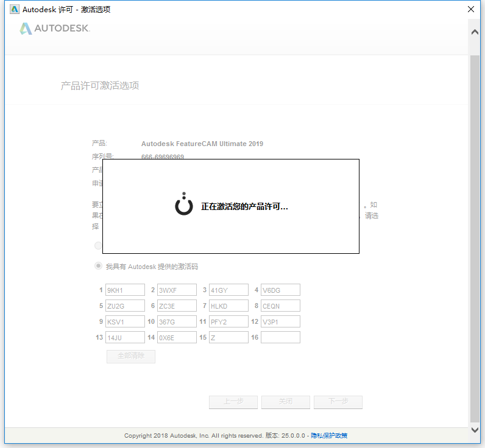Click the Autodesk app icon in title bar
Screen dimensions: 485x448
pos(14,9)
